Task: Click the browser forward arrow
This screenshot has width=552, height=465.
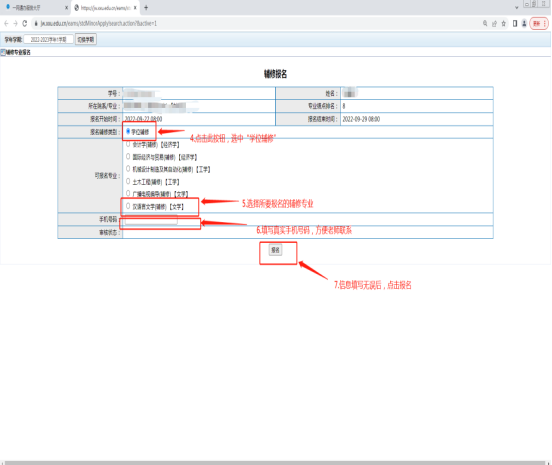Action: 15,23
